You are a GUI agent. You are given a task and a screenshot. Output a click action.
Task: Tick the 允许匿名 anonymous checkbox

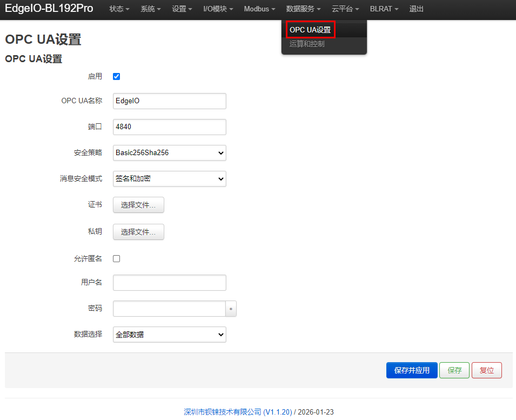tap(117, 259)
